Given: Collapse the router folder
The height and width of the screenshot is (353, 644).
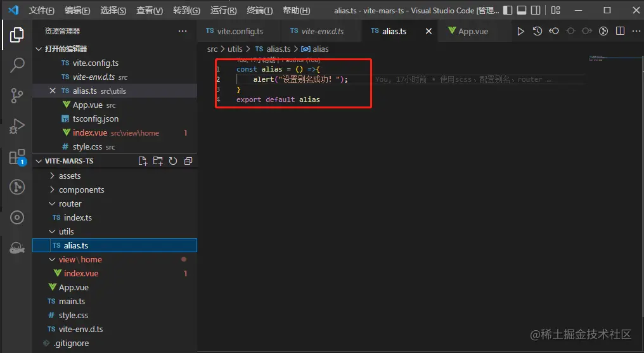Looking at the screenshot, I should click(x=52, y=203).
